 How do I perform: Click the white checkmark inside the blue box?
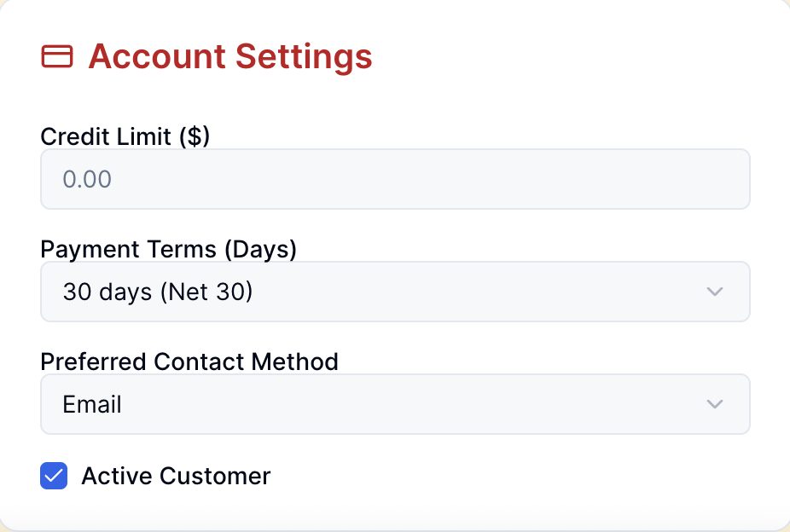point(54,476)
